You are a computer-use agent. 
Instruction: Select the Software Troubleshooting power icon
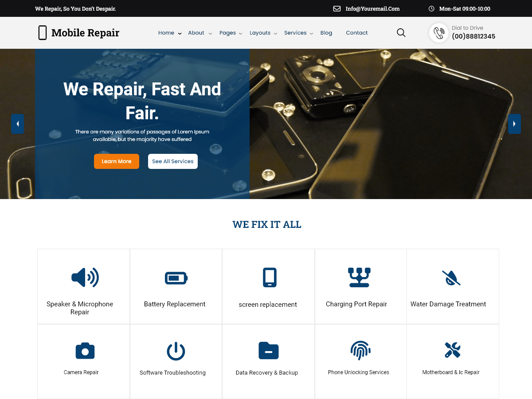pyautogui.click(x=176, y=351)
